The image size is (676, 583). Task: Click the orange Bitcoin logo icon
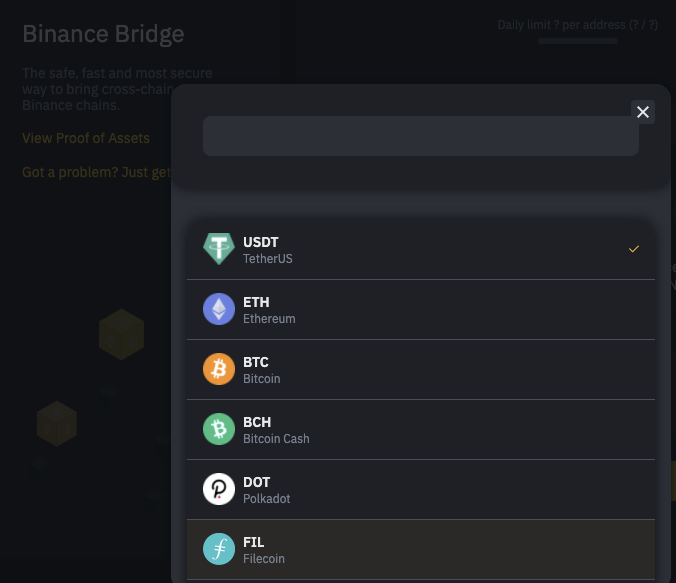(219, 369)
